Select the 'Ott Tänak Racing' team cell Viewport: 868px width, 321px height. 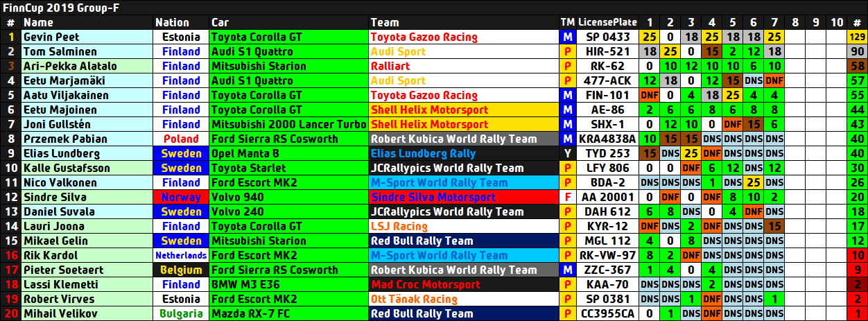tap(463, 299)
